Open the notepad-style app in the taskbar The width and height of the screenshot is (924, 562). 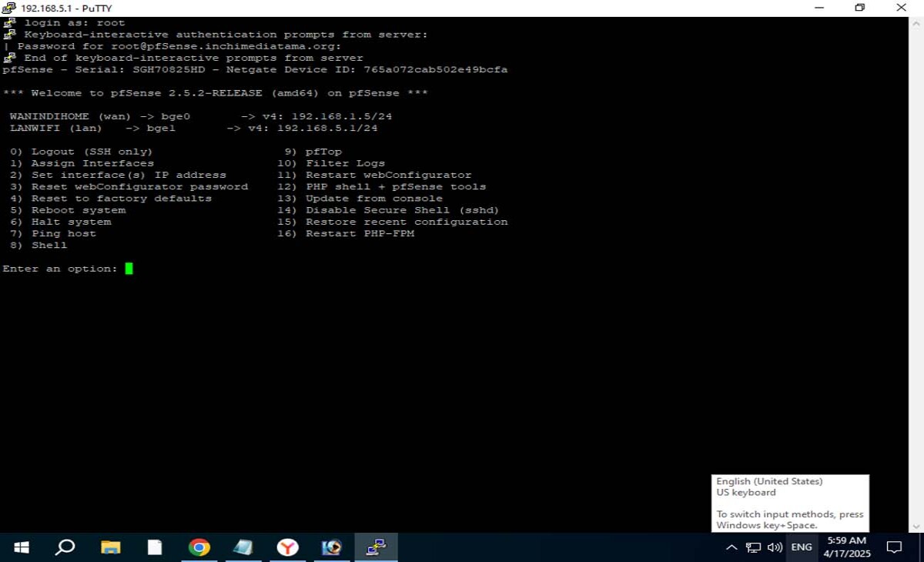(x=243, y=547)
